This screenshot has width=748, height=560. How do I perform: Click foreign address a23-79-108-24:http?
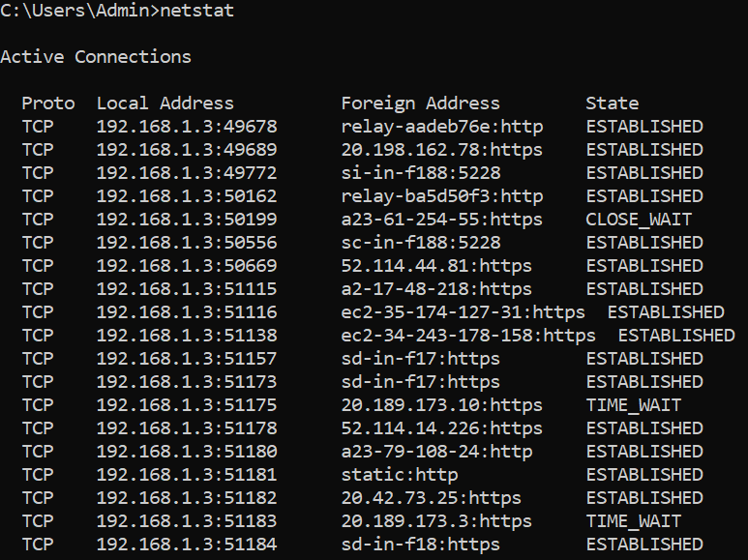(x=436, y=452)
